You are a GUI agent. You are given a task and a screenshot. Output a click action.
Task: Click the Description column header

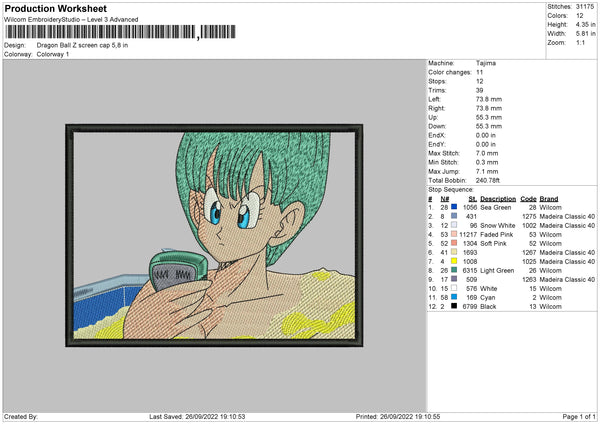click(x=498, y=199)
